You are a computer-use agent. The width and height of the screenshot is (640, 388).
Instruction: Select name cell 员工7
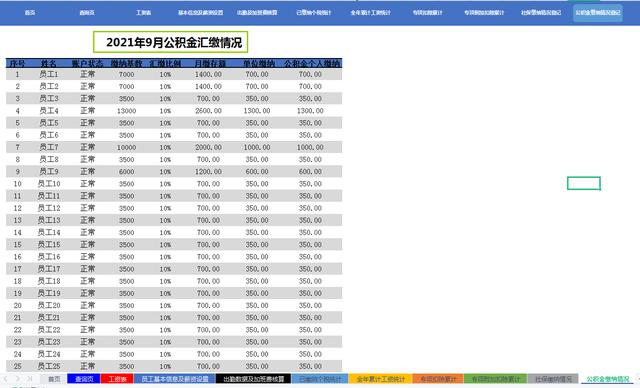pyautogui.click(x=49, y=147)
